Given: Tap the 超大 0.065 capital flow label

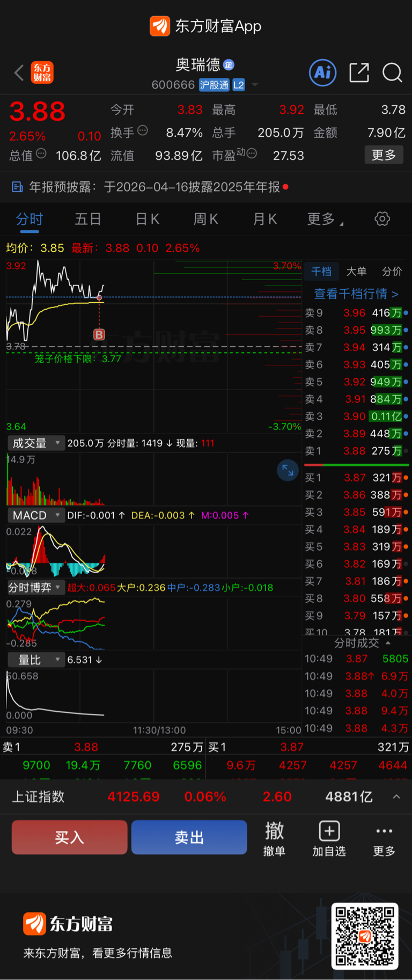Looking at the screenshot, I should (91, 588).
